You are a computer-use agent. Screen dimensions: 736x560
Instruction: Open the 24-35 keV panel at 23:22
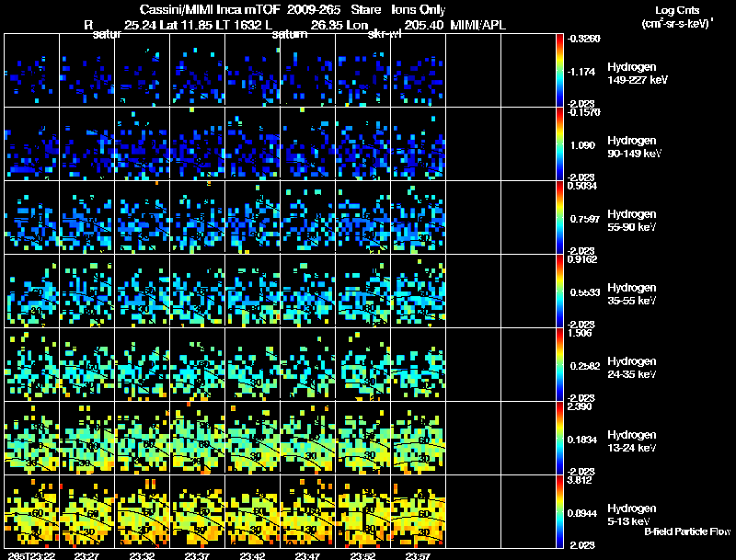[x=32, y=365]
